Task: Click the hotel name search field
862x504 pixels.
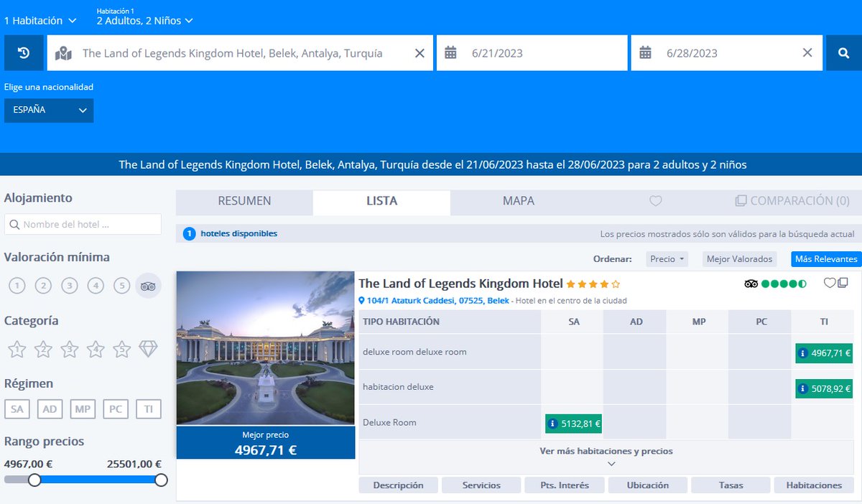Action: pyautogui.click(x=83, y=225)
